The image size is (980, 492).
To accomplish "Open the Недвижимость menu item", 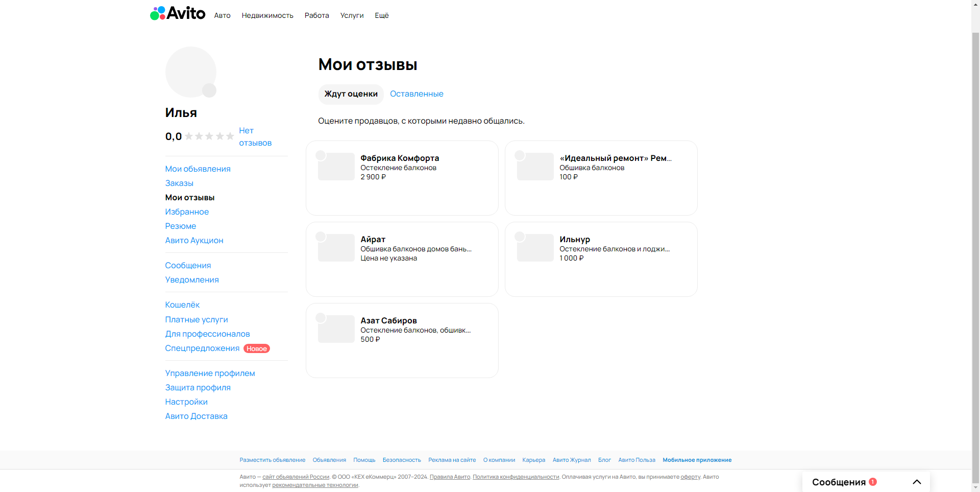I will coord(267,15).
